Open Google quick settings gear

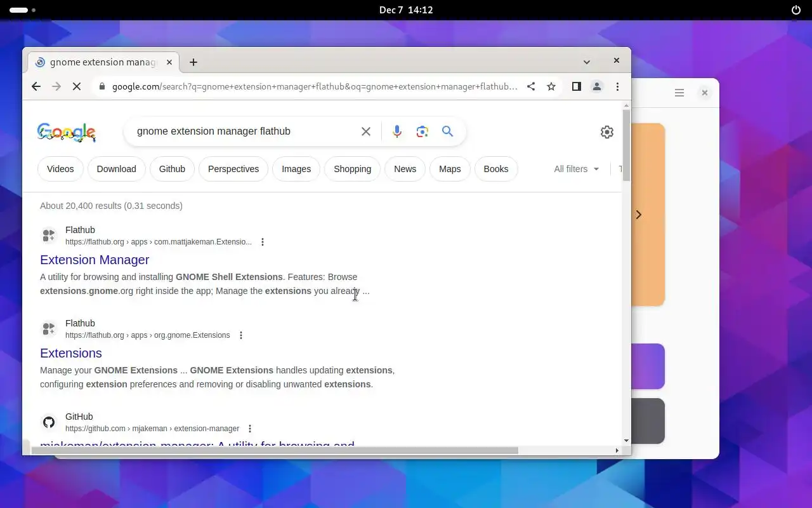pos(607,131)
